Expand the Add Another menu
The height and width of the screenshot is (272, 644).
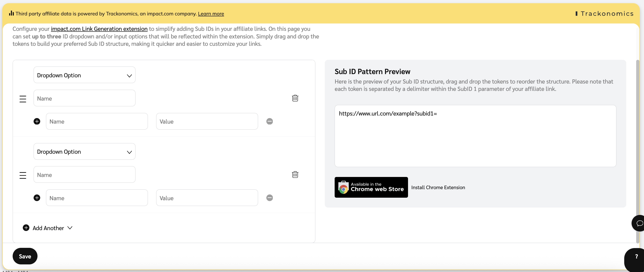click(x=48, y=228)
